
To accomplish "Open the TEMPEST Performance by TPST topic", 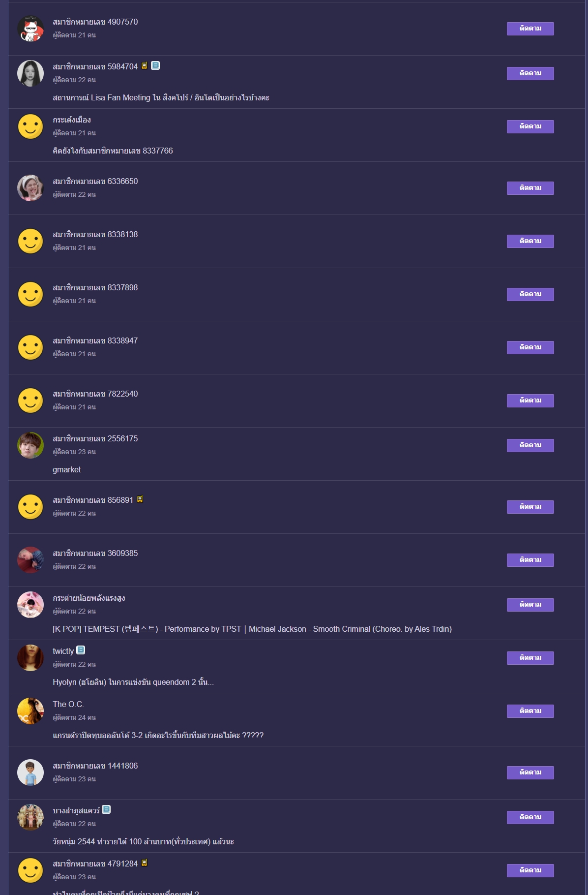I will pyautogui.click(x=252, y=629).
